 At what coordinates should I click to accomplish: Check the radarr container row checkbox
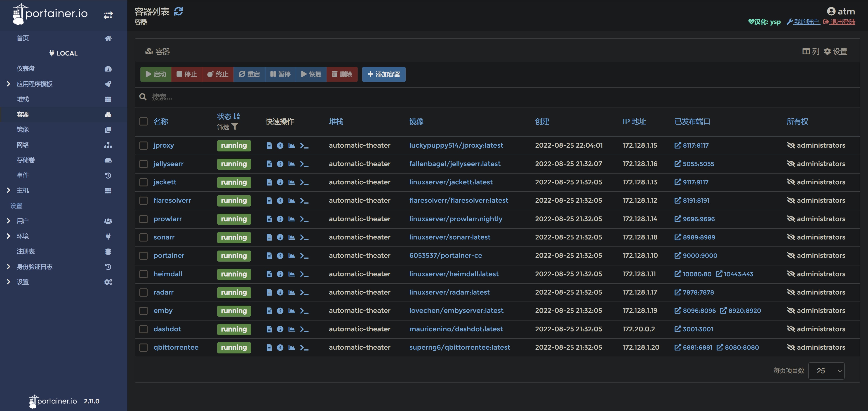(x=143, y=292)
